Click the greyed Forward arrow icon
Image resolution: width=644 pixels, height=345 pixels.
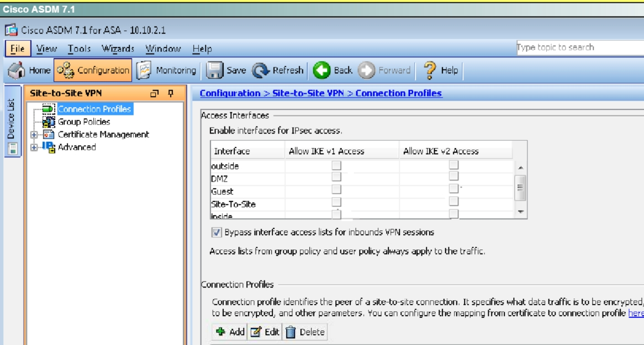click(x=366, y=70)
